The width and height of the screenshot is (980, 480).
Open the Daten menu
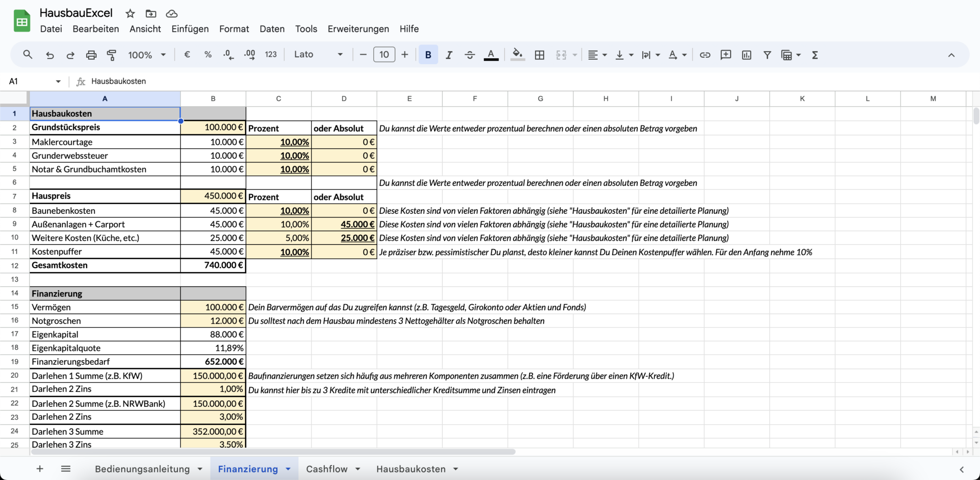(x=272, y=29)
